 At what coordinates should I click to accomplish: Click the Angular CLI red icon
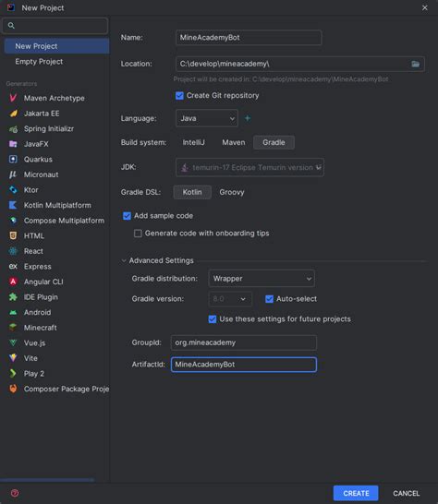click(13, 282)
